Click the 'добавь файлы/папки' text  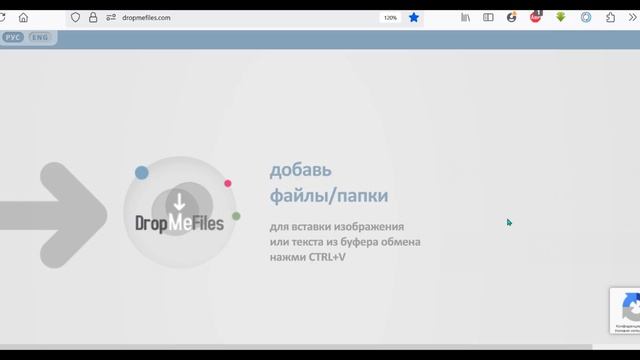(329, 183)
